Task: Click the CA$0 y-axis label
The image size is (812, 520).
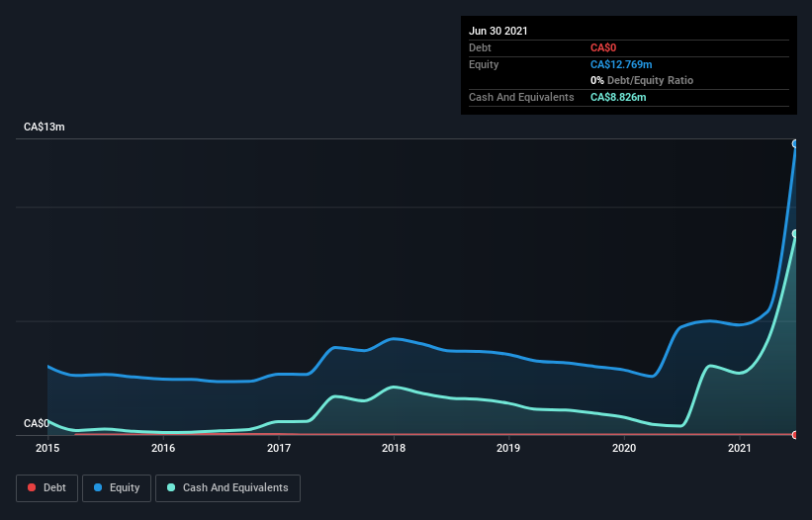Action: point(37,423)
